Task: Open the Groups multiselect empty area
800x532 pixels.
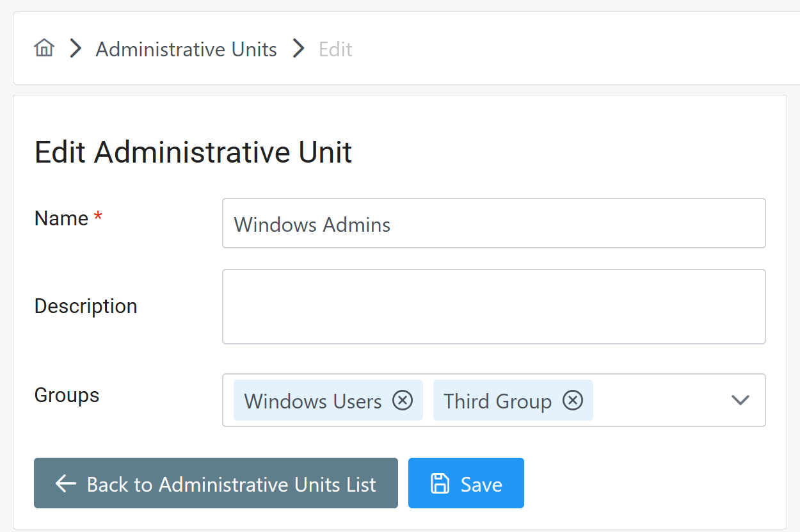Action: pos(659,400)
